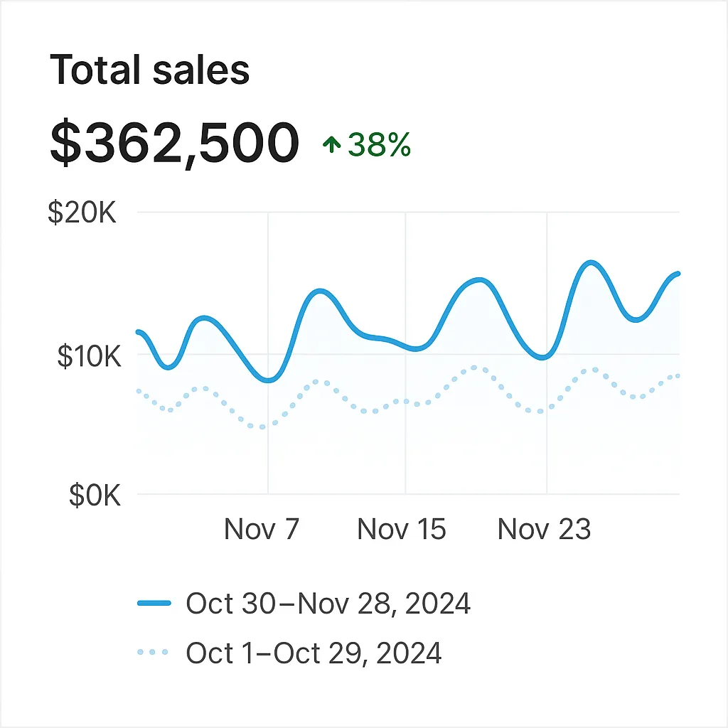The image size is (728, 728).
Task: Click the right endpoint of the solid line
Action: click(x=678, y=274)
